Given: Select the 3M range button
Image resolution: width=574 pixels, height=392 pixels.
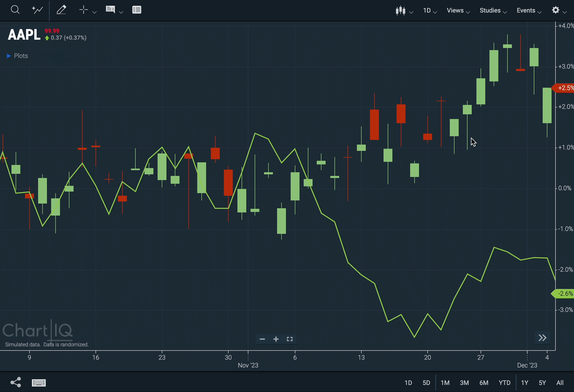Looking at the screenshot, I should point(464,383).
